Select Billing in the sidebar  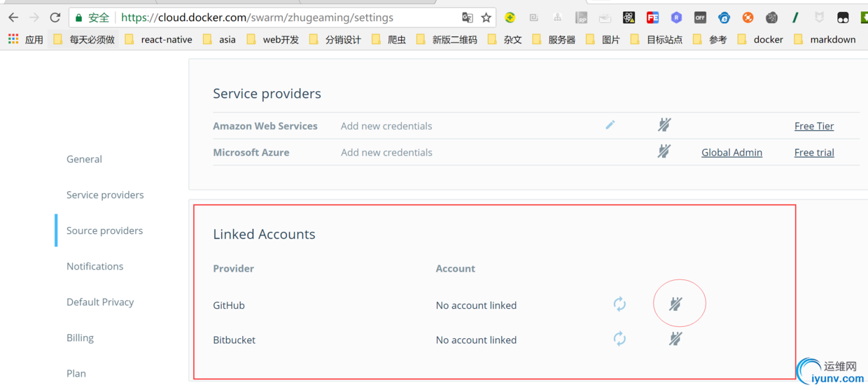coord(80,337)
